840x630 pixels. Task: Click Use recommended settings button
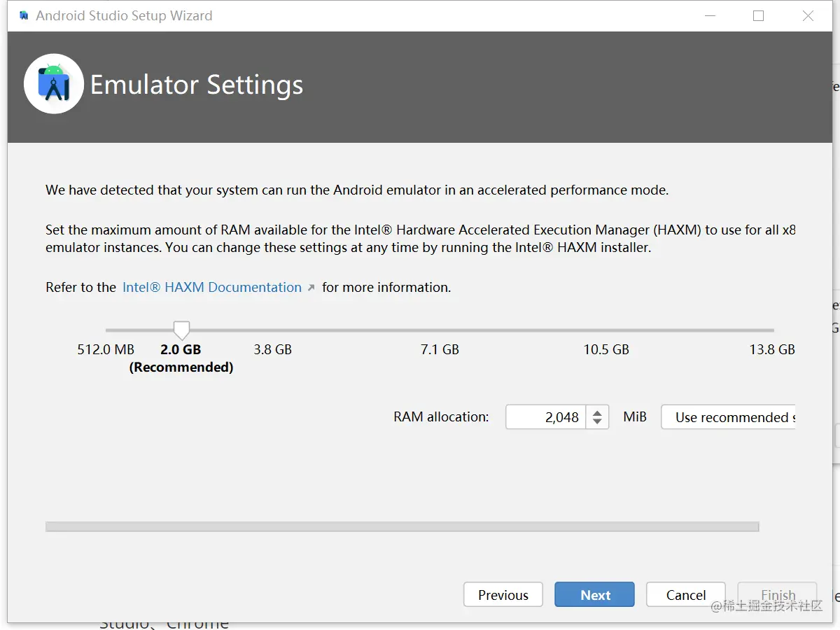[728, 417]
